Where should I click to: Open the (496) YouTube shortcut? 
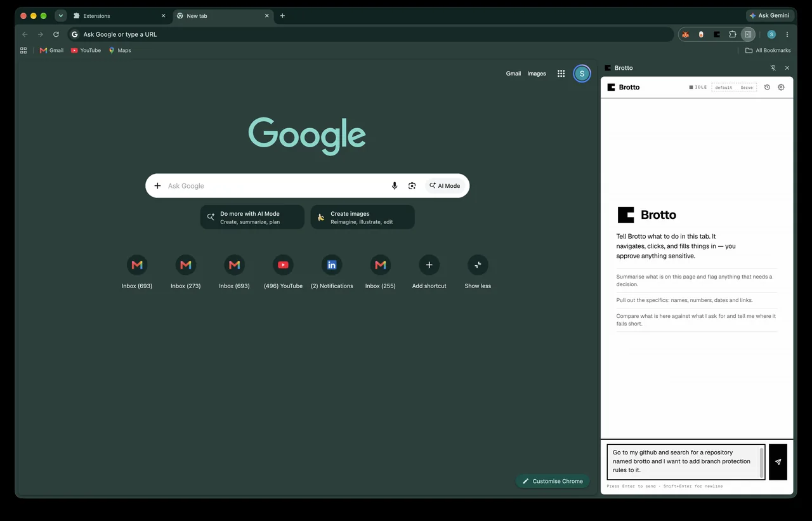coord(283,272)
